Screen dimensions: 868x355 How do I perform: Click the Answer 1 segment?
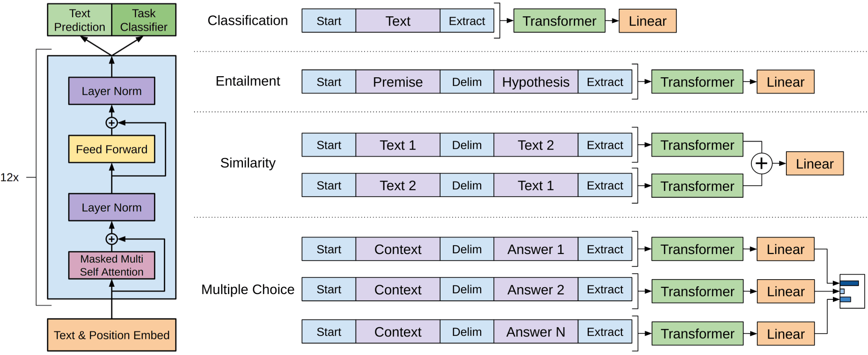tap(536, 249)
